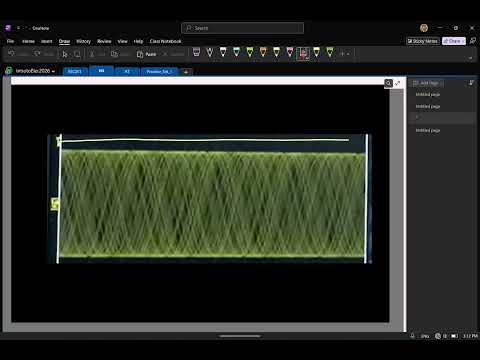The height and width of the screenshot is (360, 480).
Task: Click the clock in the taskbar
Action: [x=470, y=336]
